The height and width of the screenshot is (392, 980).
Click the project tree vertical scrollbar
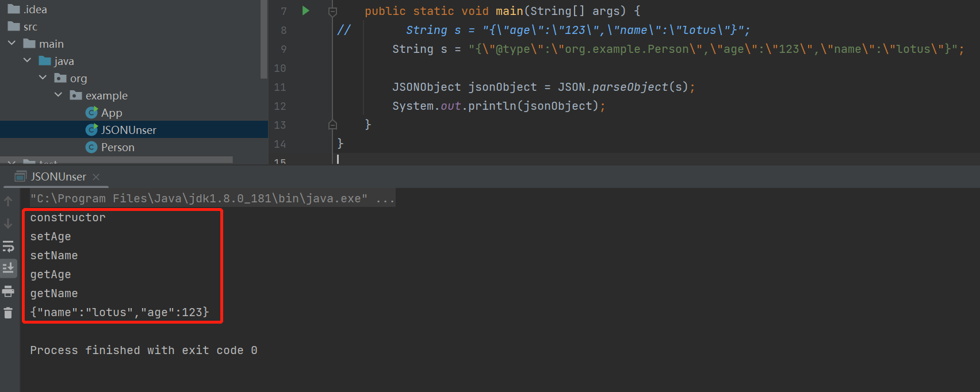[x=264, y=40]
